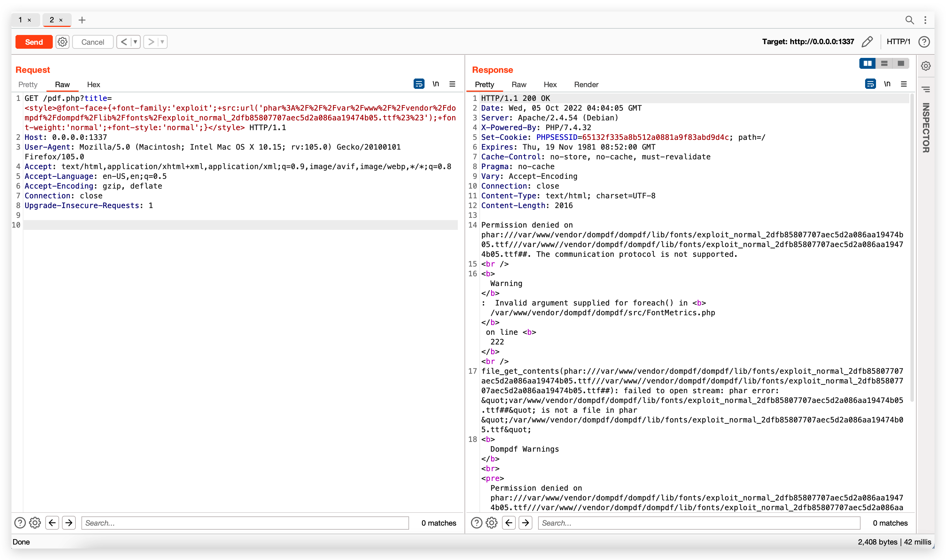Click the Upgrade-Insecure-Requests header line

click(x=89, y=206)
